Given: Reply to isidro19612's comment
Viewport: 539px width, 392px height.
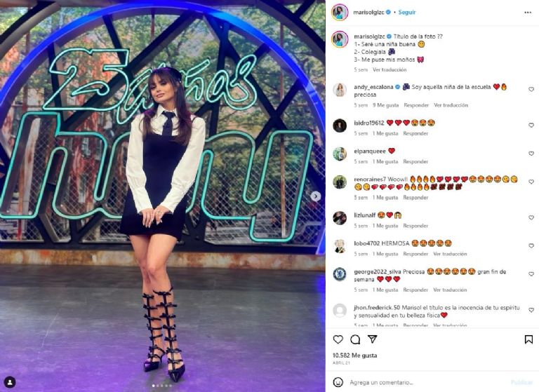Looking at the screenshot, I should tap(415, 133).
